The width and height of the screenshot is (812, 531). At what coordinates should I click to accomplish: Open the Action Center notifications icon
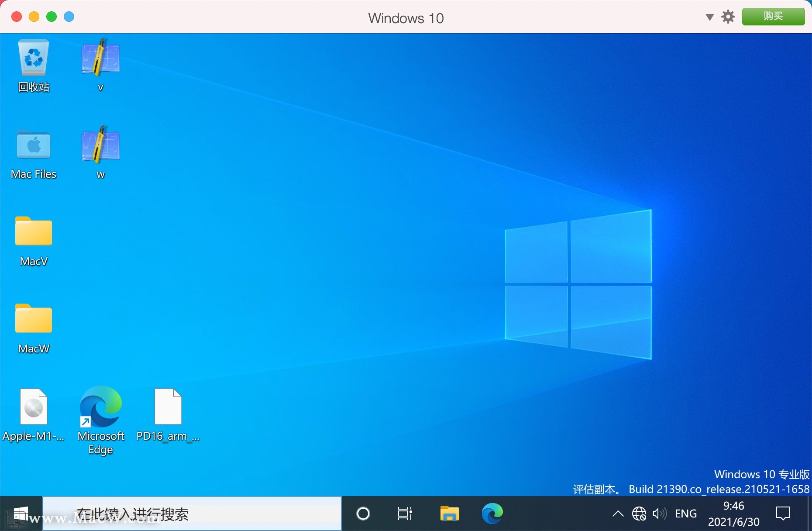pos(783,514)
